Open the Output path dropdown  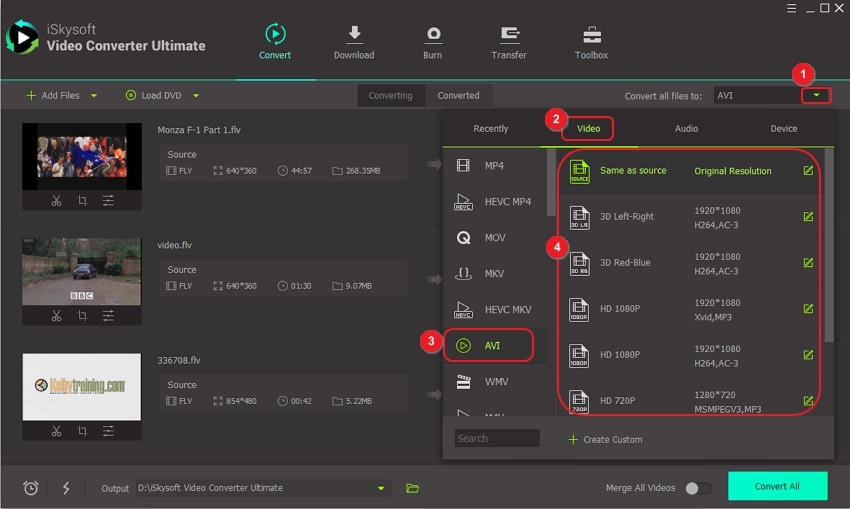381,488
